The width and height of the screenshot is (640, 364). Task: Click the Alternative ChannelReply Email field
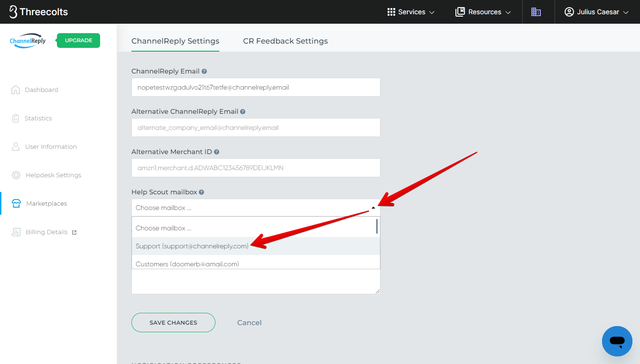(x=256, y=127)
